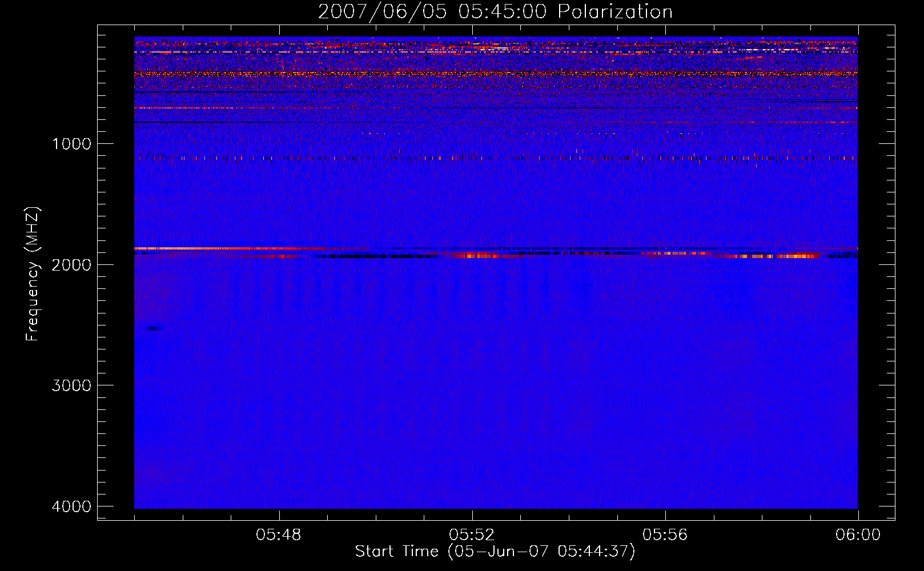
Task: Click the 06:00 time tick label
Action: 858,535
